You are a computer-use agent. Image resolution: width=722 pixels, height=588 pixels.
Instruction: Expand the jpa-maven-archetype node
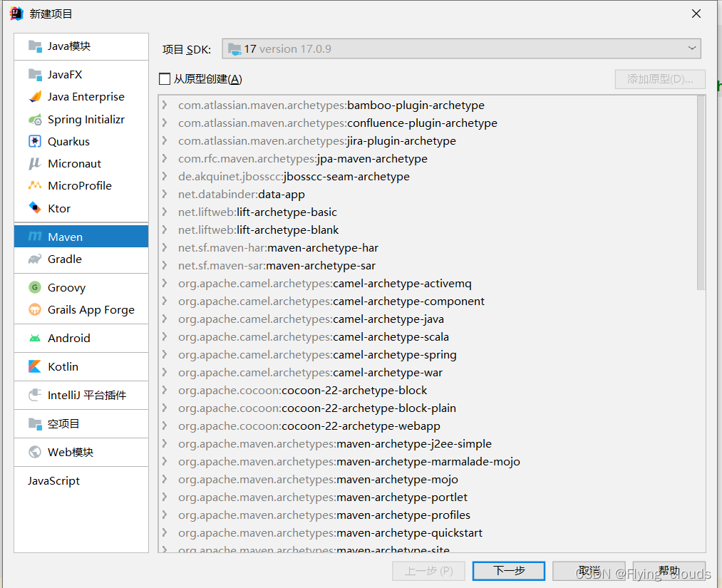[x=165, y=159]
